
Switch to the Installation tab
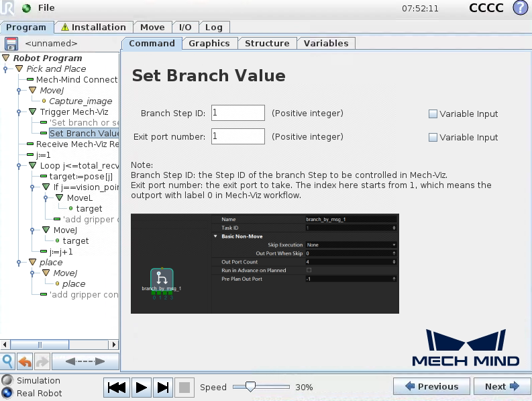click(93, 27)
